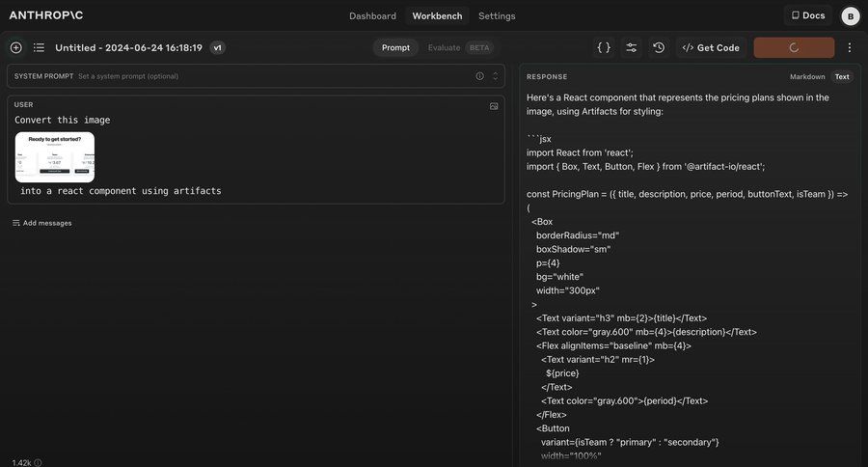This screenshot has width=868, height=467.
Task: Click the add image icon in user message
Action: click(x=494, y=106)
